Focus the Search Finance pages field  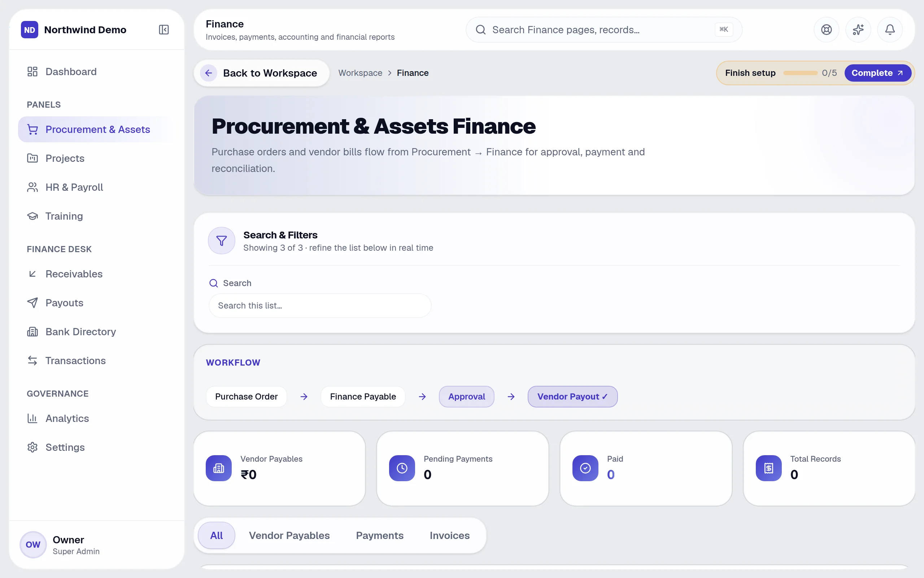click(603, 30)
